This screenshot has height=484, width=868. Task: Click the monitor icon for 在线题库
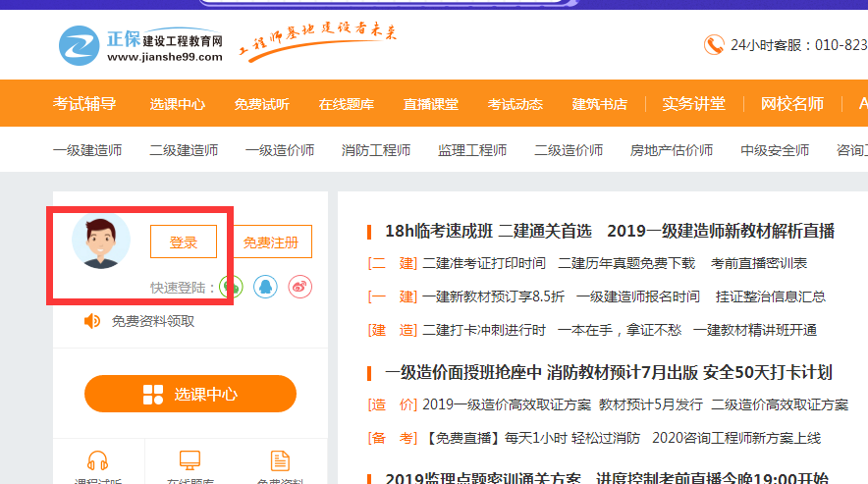(190, 461)
